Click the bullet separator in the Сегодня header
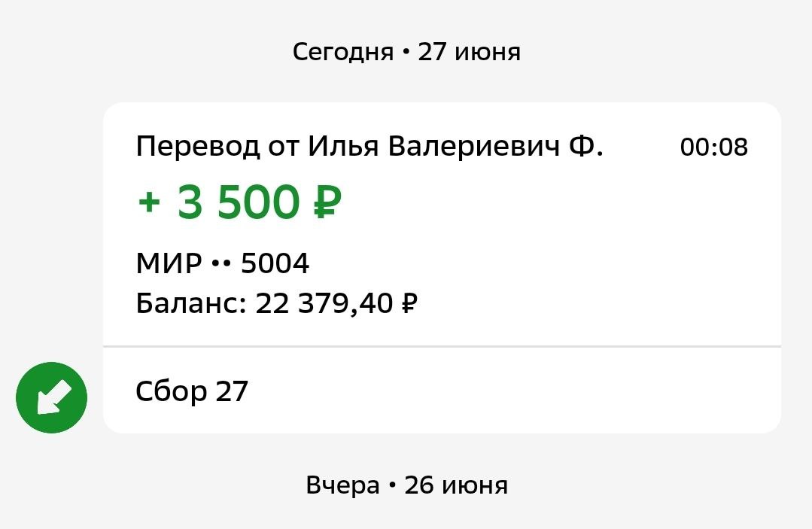Viewport: 812px width, 529px height. click(x=406, y=52)
